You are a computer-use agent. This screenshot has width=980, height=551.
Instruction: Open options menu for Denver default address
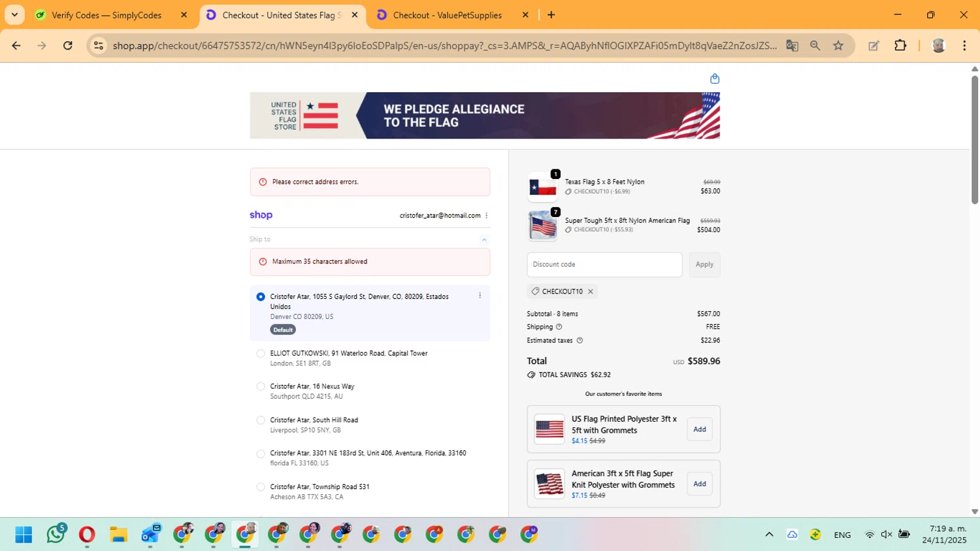click(x=480, y=295)
